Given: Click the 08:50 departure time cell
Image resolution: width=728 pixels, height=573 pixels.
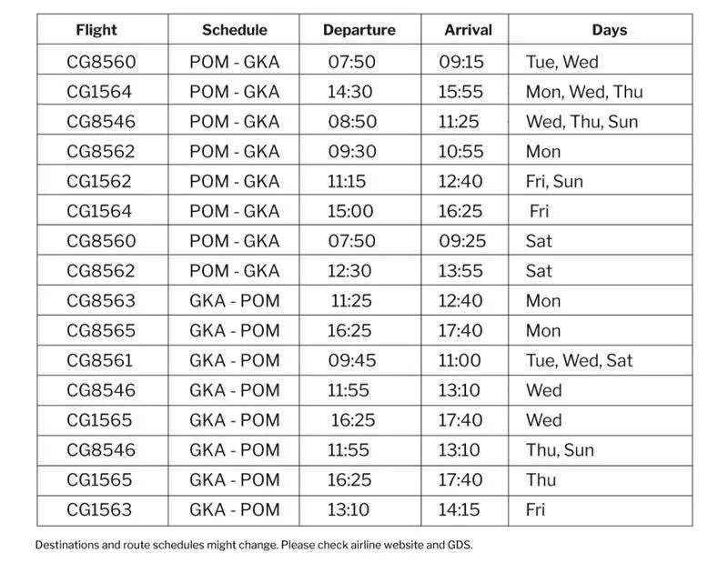Looking at the screenshot, I should [x=350, y=122].
